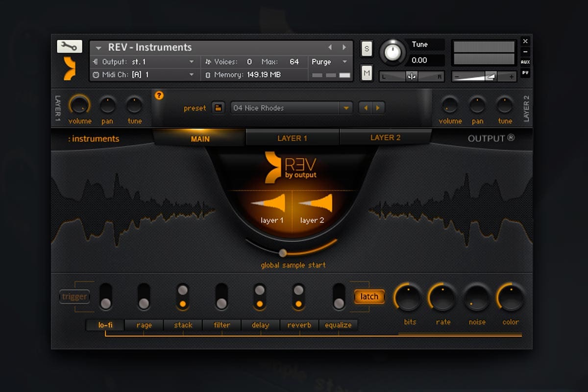Switch to the LAYER 1 tab
Viewport: 588px width, 392px height.
292,138
